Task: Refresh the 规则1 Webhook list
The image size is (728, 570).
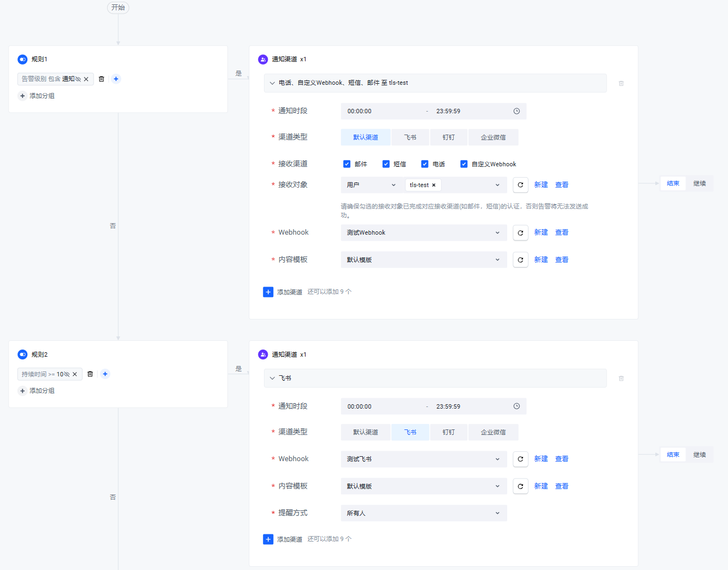Action: click(520, 232)
